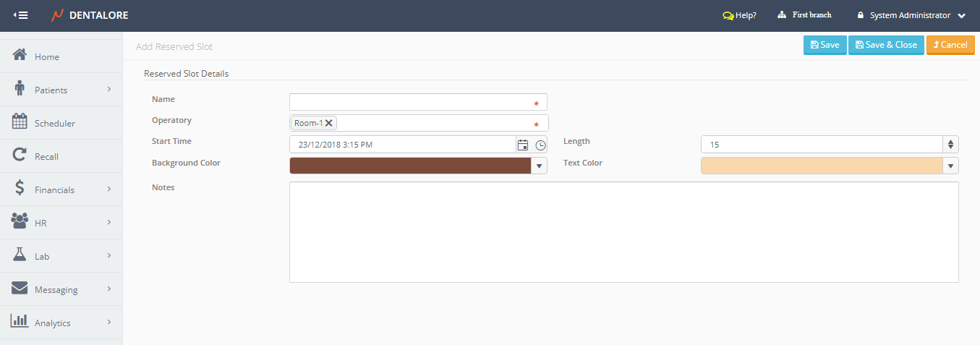The width and height of the screenshot is (980, 345).
Task: Select First branch organization icon
Action: click(x=782, y=15)
